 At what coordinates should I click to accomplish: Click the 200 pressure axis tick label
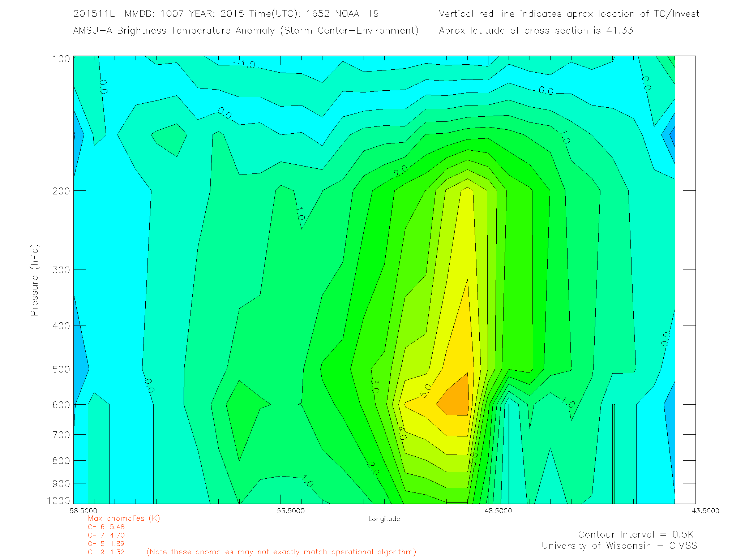coord(61,191)
